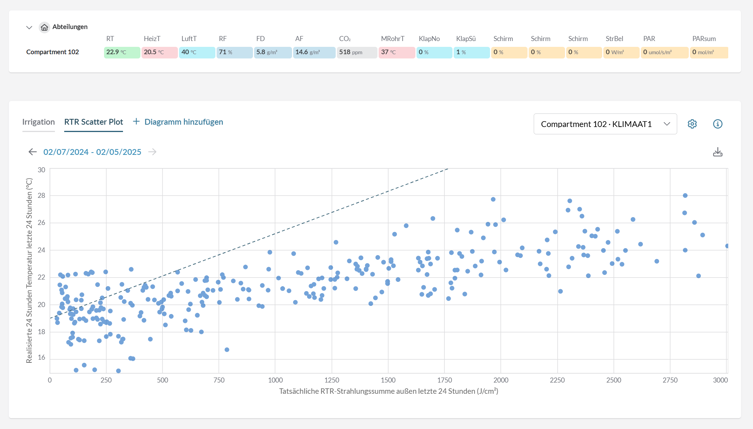Click the Abteilungen house icon

coord(44,28)
